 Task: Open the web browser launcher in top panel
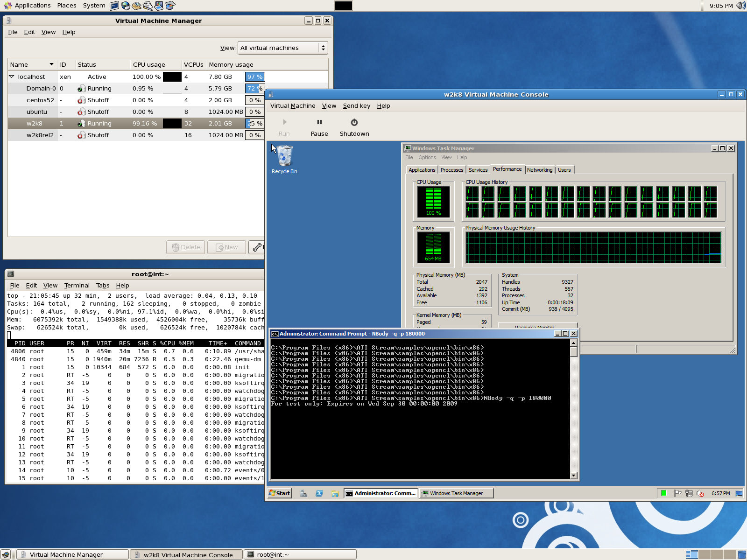[126, 6]
